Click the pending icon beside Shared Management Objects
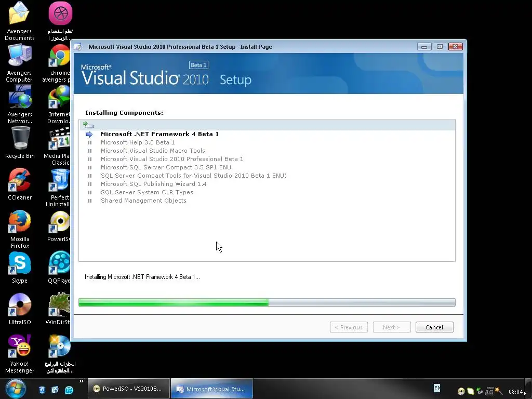Image resolution: width=532 pixels, height=399 pixels. [x=89, y=201]
